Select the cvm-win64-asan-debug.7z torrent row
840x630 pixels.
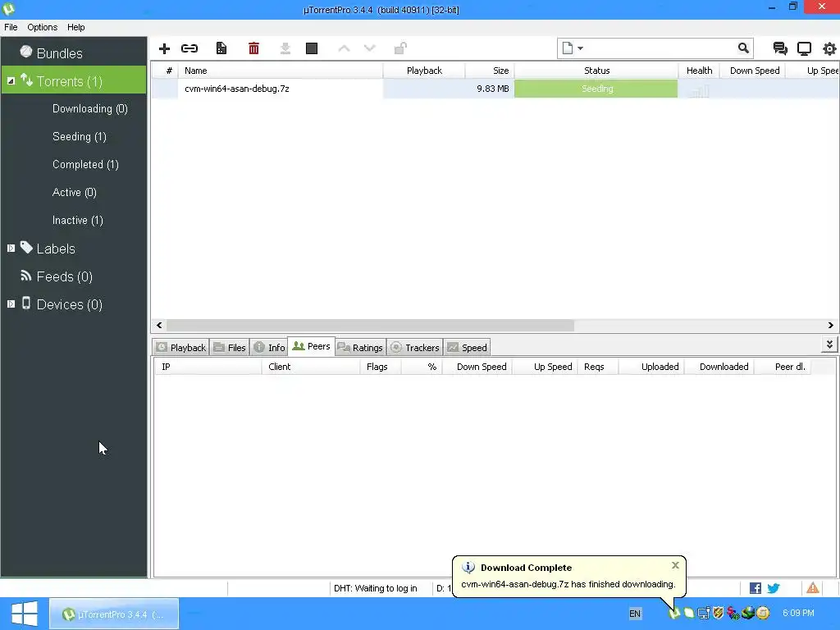pos(495,89)
